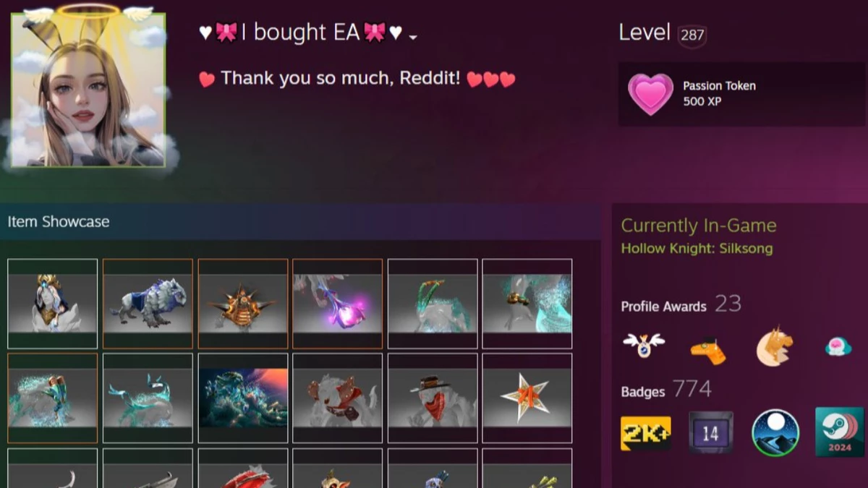The height and width of the screenshot is (488, 868).
Task: Open the Passion Token heart badge
Action: 650,95
